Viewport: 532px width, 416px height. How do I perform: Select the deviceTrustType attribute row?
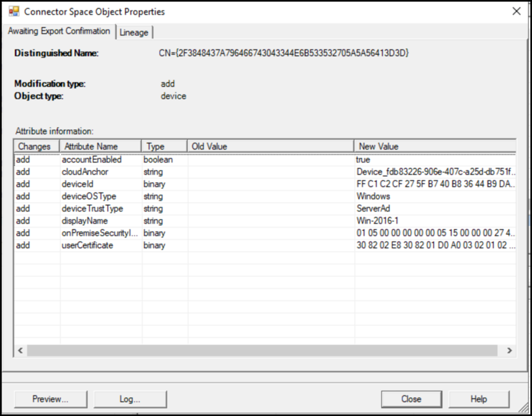pyautogui.click(x=94, y=209)
